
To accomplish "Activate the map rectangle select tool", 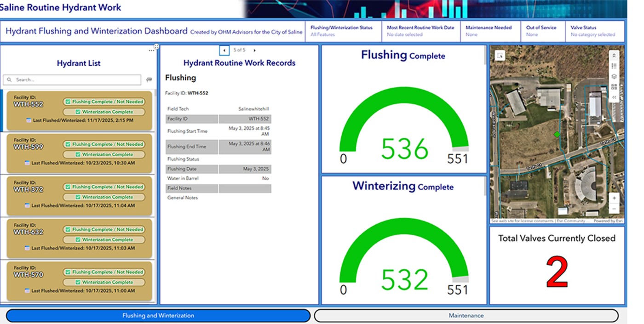I will point(500,56).
